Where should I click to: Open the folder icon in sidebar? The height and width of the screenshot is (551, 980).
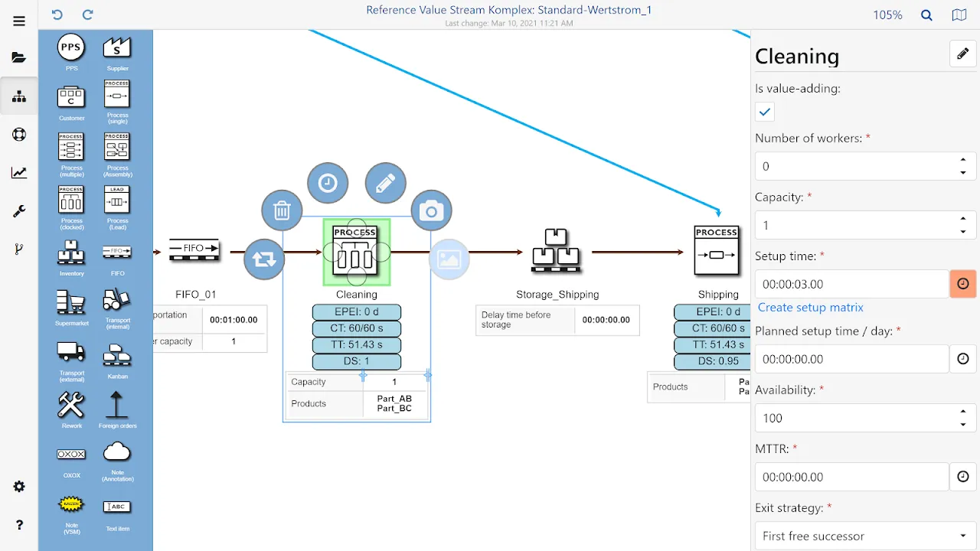coord(19,58)
